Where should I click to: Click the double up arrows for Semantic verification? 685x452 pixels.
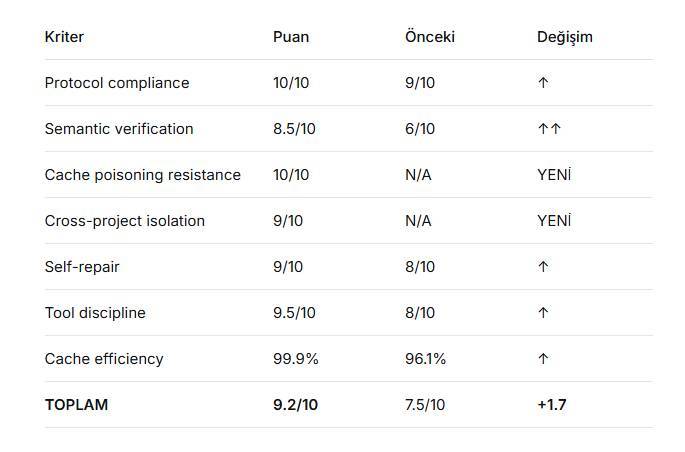click(549, 128)
